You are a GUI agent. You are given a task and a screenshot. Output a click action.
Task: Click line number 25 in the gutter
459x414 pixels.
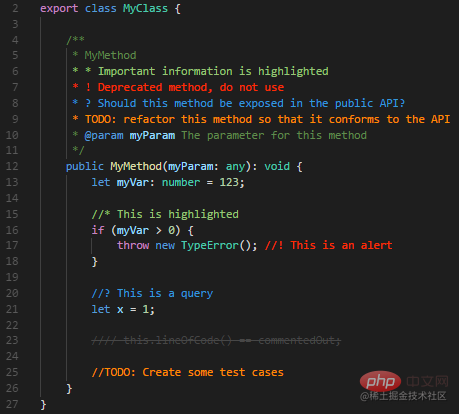click(x=12, y=372)
